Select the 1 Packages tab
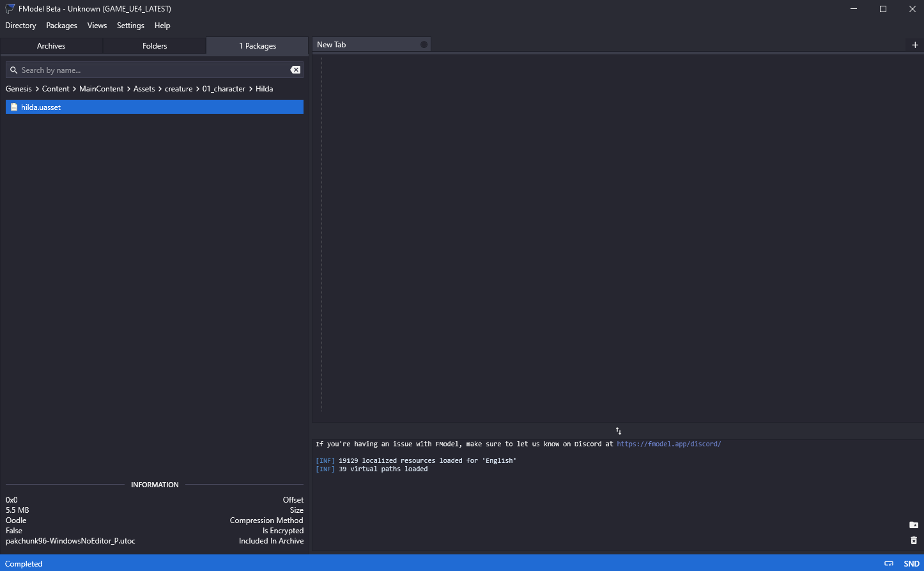The image size is (924, 571). coord(258,46)
